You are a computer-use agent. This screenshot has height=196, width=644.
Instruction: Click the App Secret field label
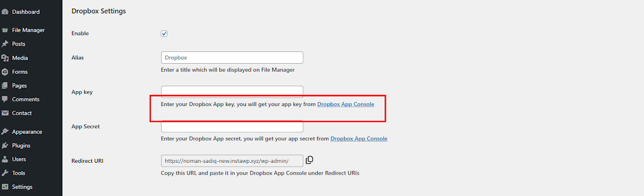(86, 126)
